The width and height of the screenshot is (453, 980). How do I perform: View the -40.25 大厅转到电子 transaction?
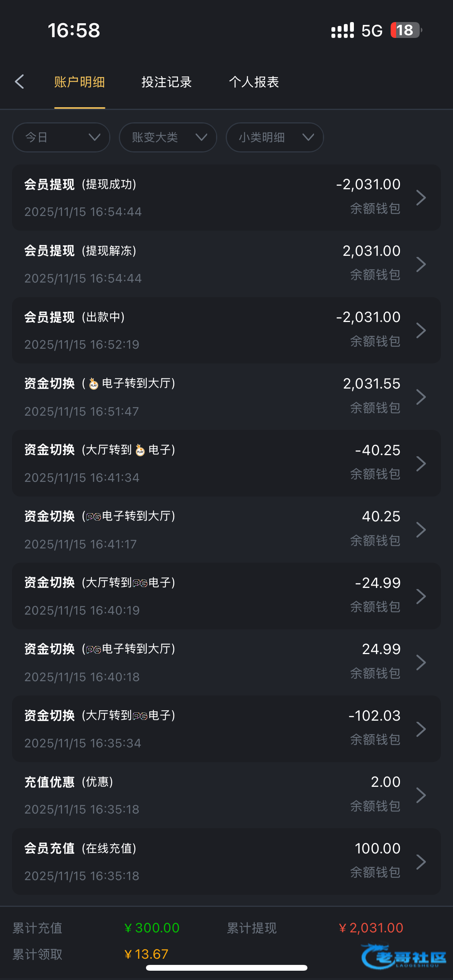tap(226, 463)
